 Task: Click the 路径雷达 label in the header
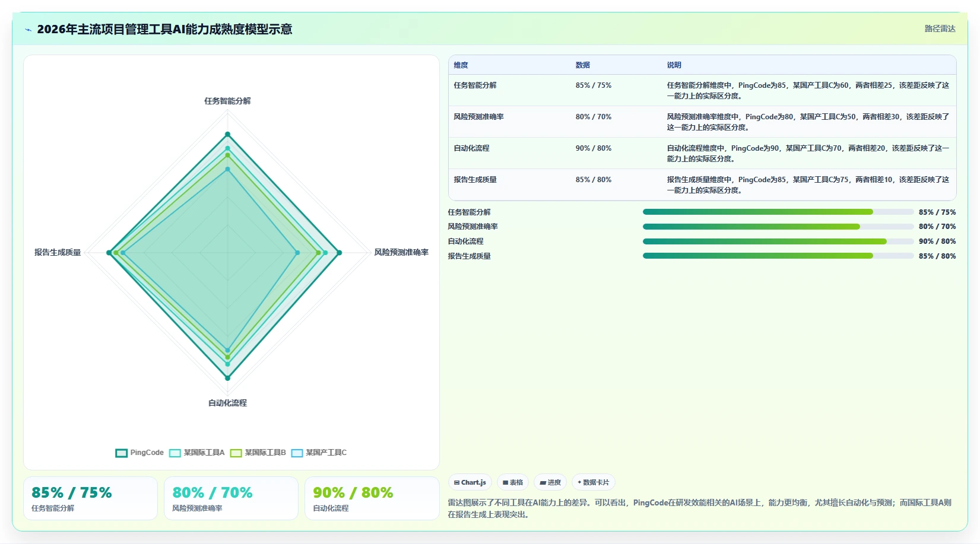point(940,28)
